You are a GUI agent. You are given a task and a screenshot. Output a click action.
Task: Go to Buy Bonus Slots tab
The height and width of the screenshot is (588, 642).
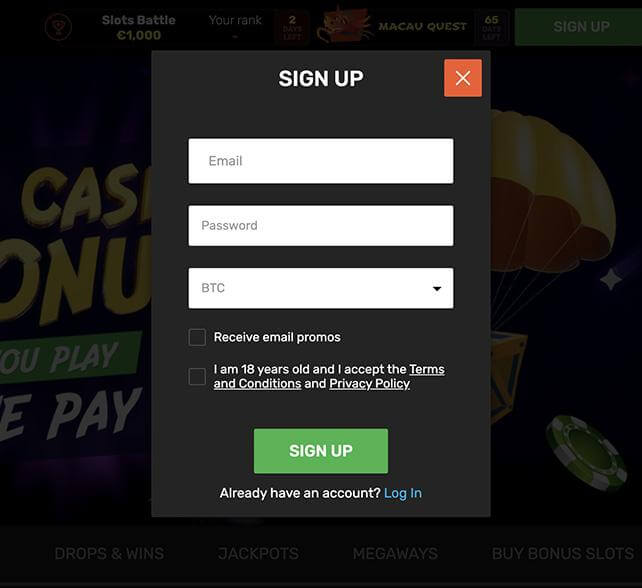(563, 554)
